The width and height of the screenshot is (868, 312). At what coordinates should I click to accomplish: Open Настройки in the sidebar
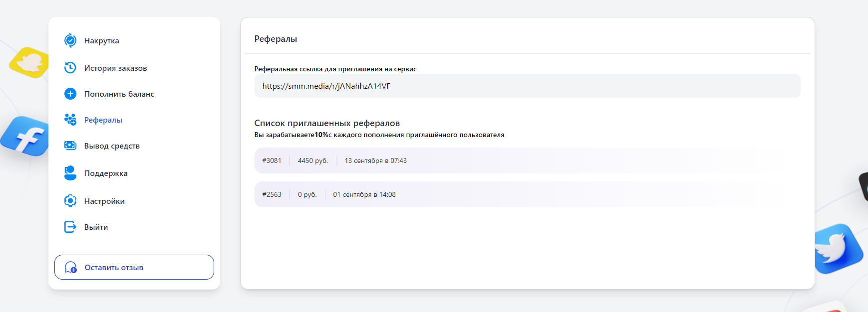coord(104,201)
